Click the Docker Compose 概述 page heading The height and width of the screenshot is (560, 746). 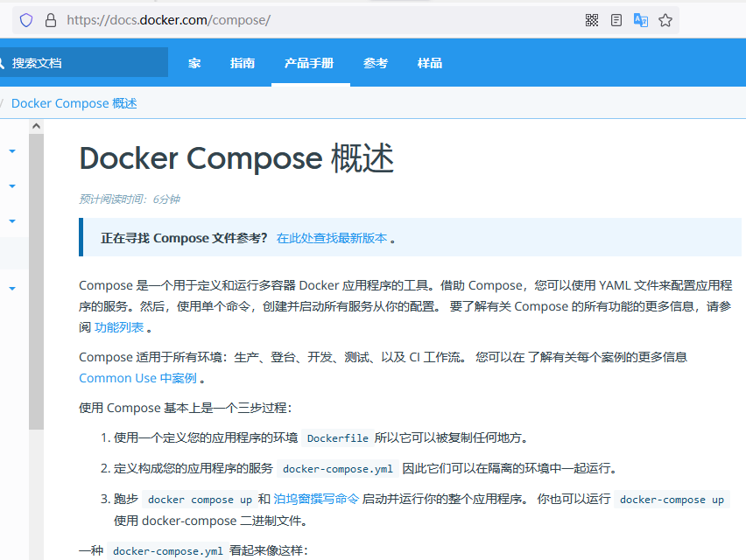pos(236,157)
